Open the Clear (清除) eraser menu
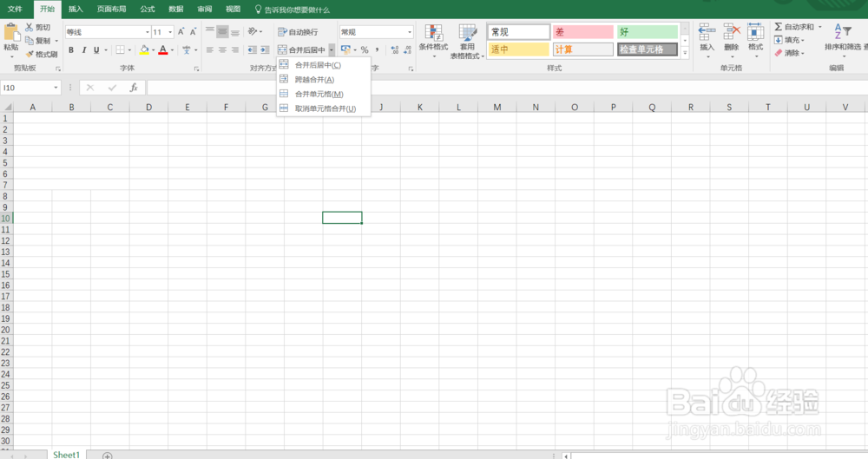The width and height of the screenshot is (868, 459). 789,53
